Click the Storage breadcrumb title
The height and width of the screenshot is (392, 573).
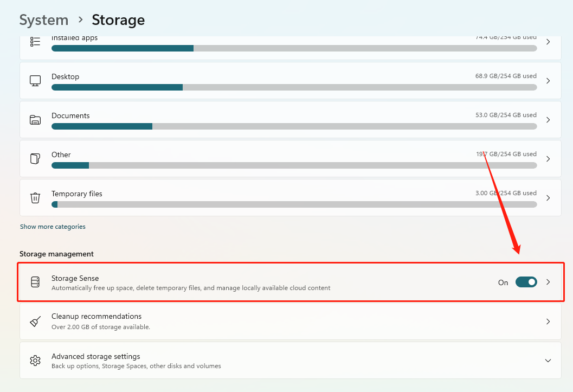118,20
